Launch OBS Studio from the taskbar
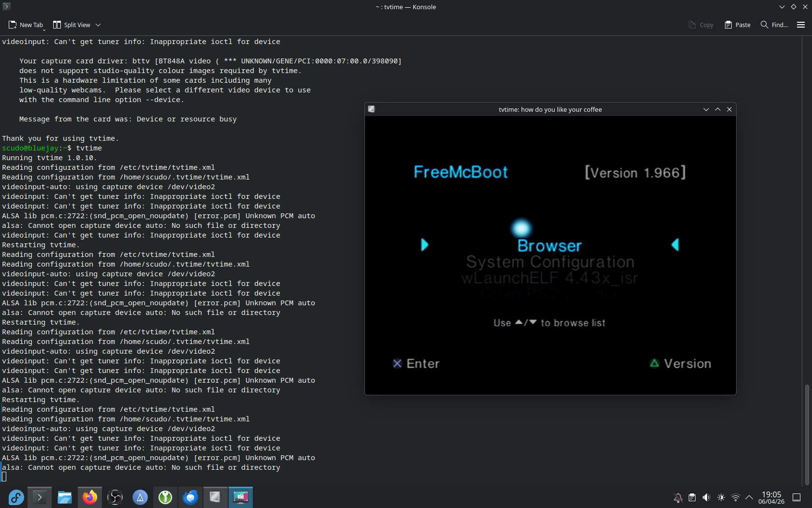Screen dimensions: 812x508 point(115,497)
